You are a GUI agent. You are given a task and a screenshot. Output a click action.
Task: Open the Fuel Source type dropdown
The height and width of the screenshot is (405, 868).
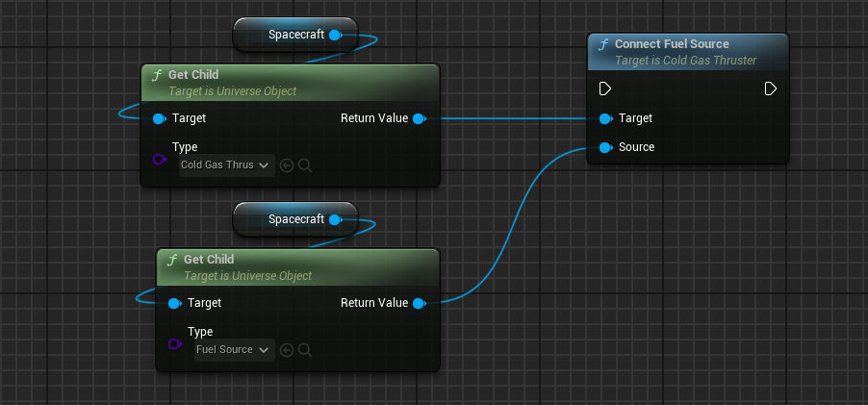click(234, 350)
